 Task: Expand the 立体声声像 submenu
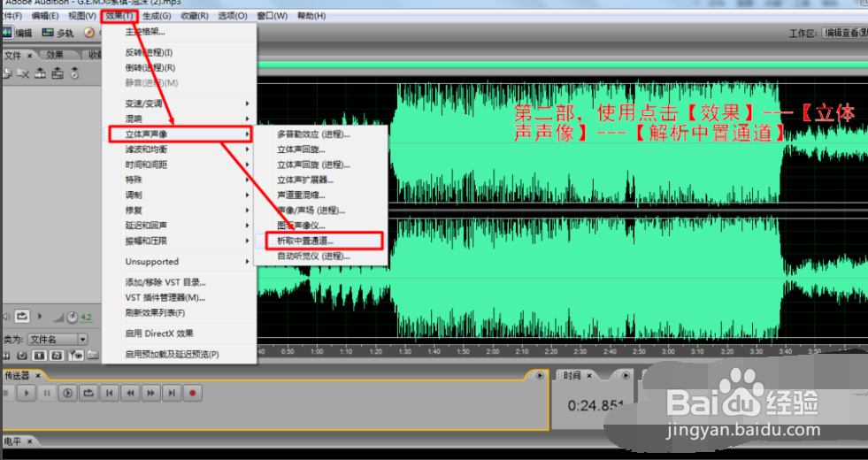pos(180,134)
